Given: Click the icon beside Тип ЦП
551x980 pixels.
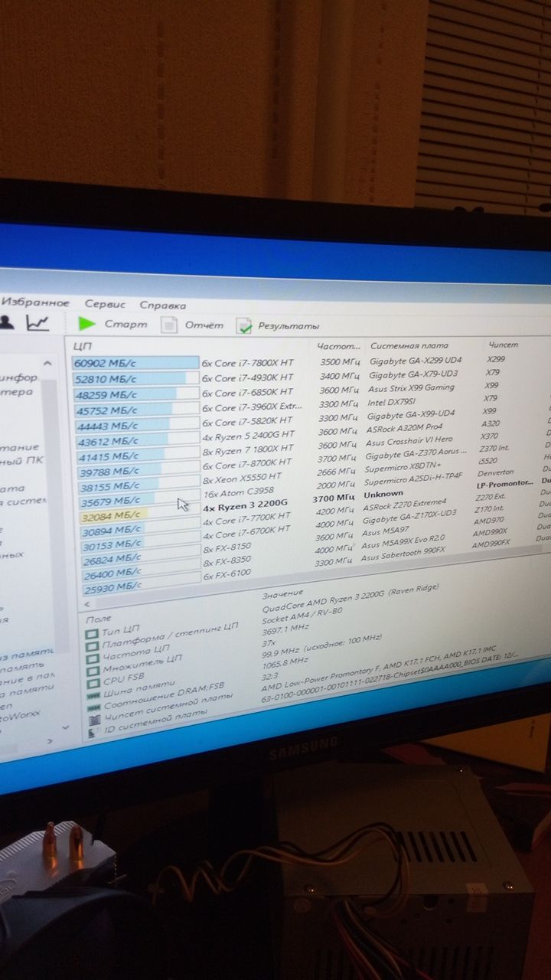Looking at the screenshot, I should [x=92, y=634].
